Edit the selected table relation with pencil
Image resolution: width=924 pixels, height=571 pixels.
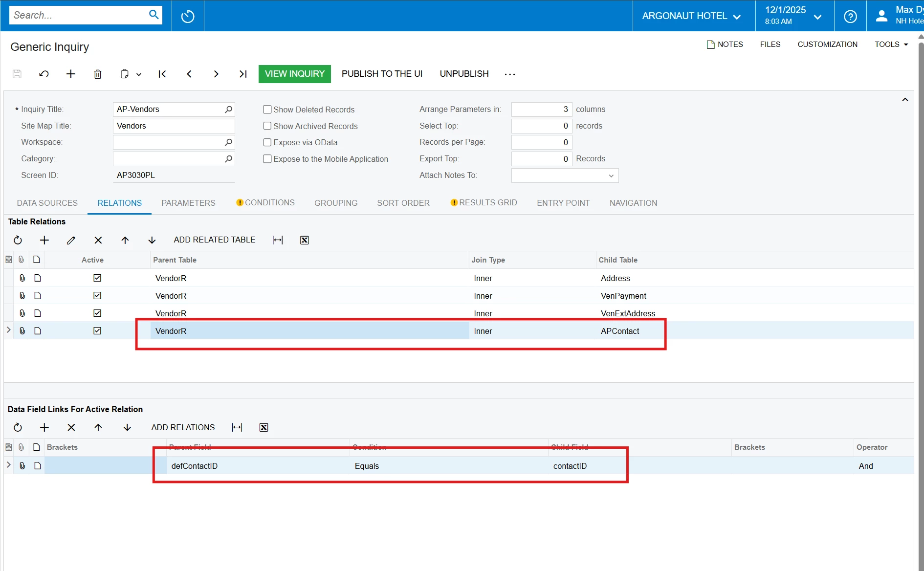[x=71, y=240]
